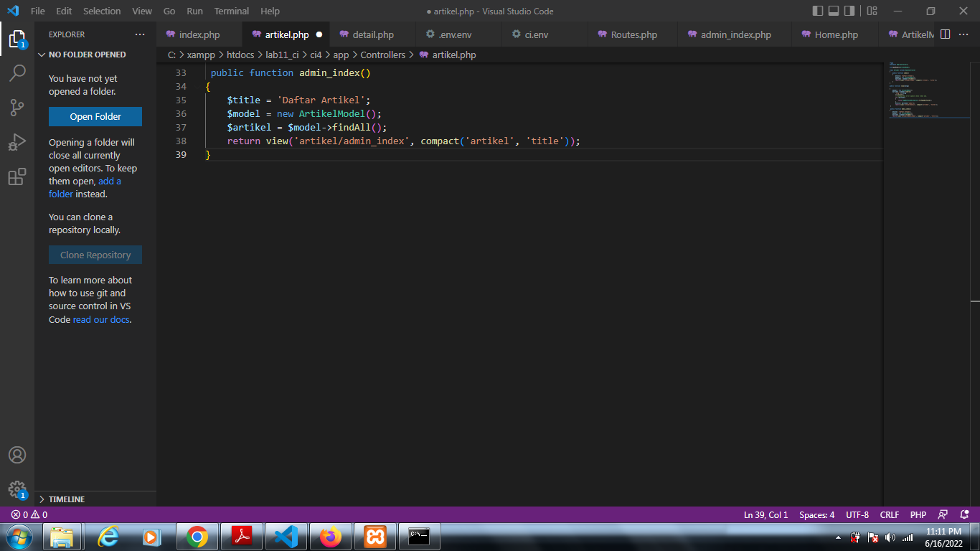Viewport: 980px width, 551px height.
Task: Open Google Chrome from the taskbar
Action: click(197, 536)
